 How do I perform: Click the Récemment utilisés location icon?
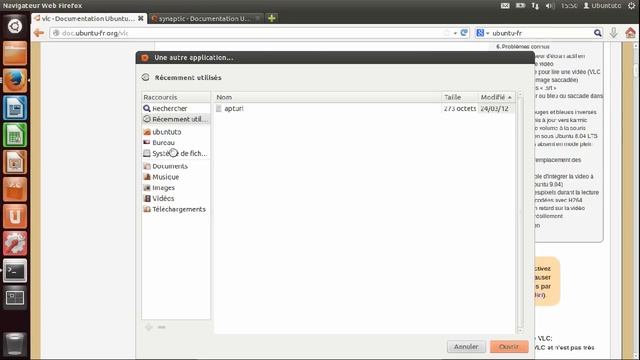[146, 77]
